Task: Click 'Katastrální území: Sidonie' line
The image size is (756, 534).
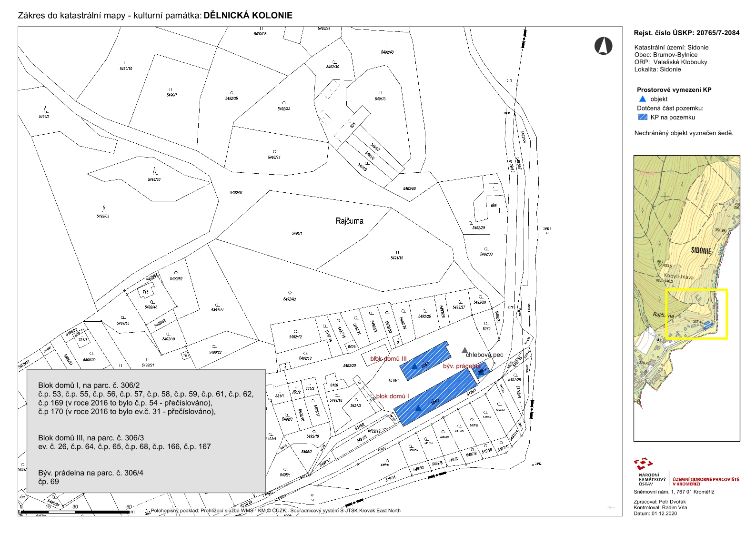Action: (x=671, y=48)
